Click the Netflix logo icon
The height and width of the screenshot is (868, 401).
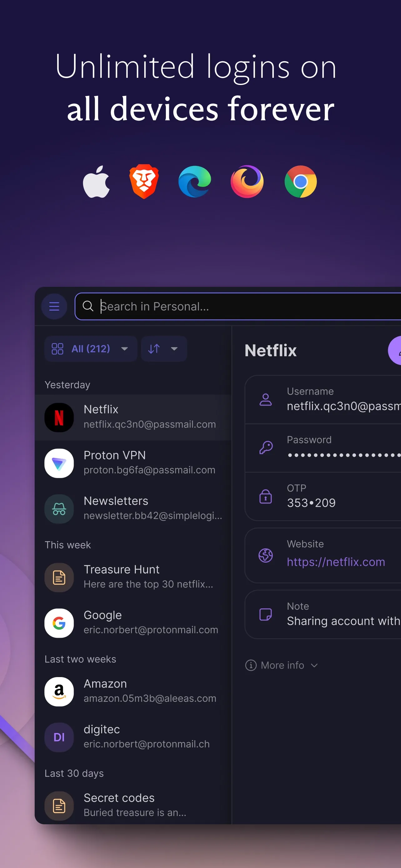[x=59, y=417]
